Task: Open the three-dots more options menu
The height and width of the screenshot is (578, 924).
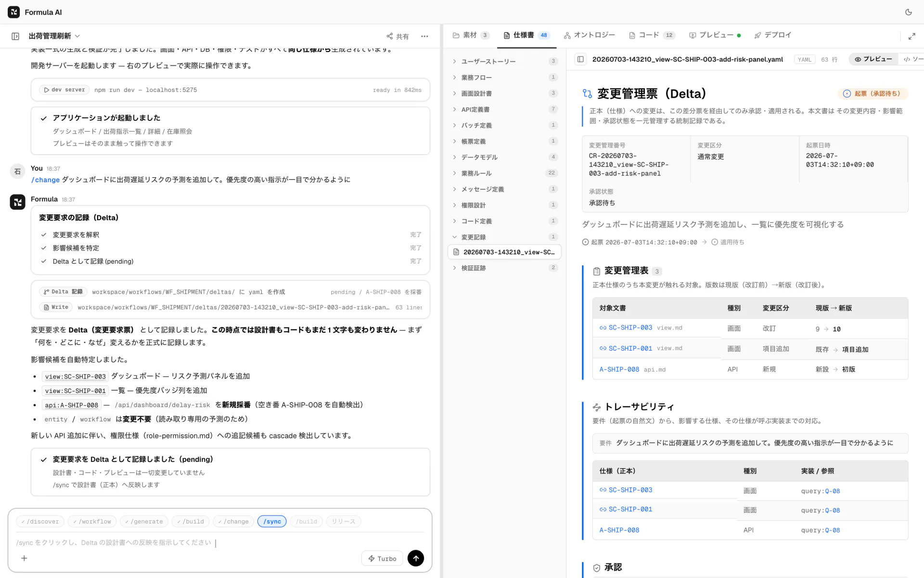Action: (424, 36)
